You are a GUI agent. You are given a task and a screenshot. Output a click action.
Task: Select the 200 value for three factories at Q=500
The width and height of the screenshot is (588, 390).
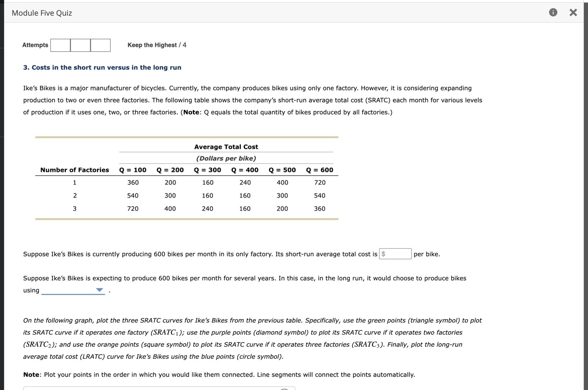[x=282, y=209]
